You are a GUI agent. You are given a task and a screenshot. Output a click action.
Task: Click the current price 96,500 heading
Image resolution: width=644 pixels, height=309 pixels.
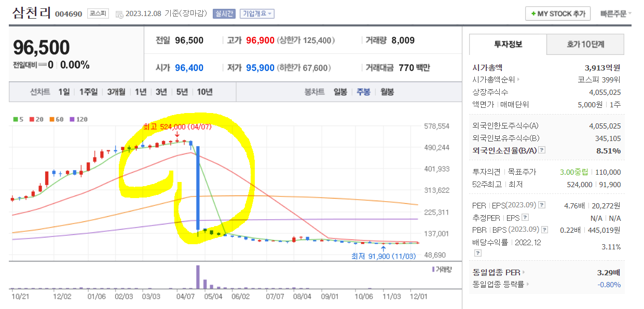coord(41,47)
